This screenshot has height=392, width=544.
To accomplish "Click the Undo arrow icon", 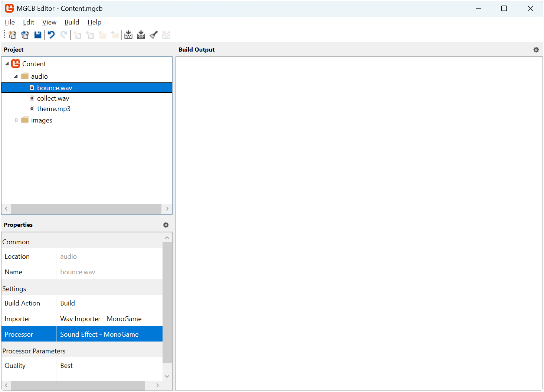I will pos(51,35).
